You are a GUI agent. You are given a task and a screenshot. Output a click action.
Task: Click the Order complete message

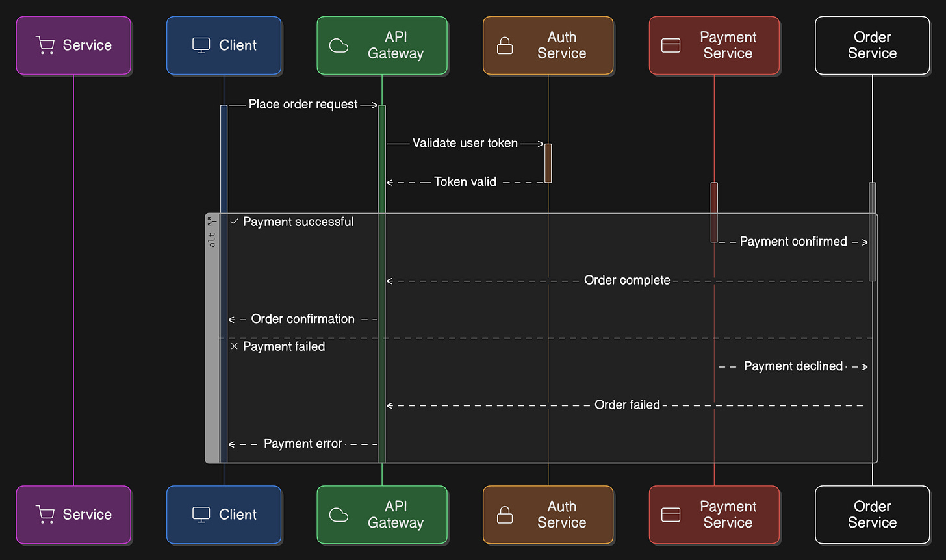627,281
